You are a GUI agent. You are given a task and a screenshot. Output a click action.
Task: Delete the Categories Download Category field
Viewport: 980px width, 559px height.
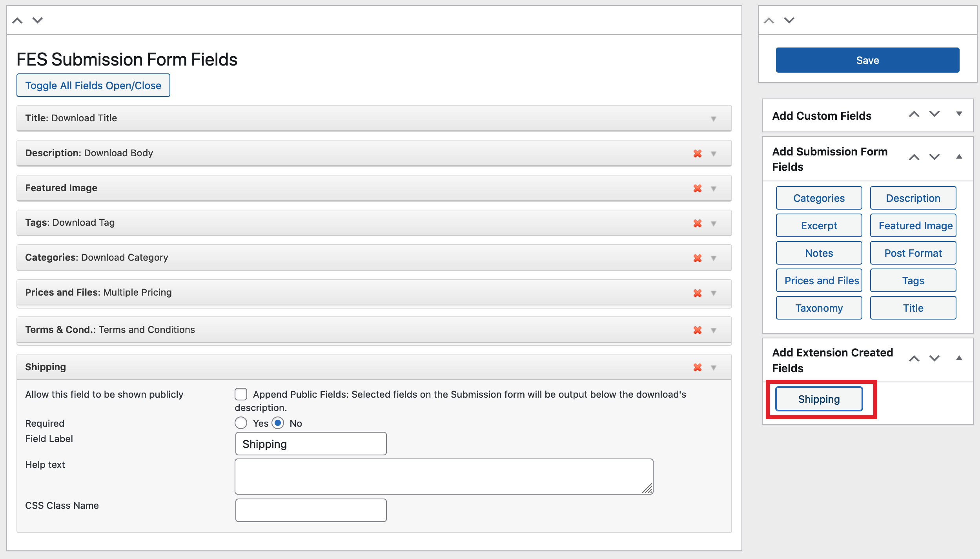(x=697, y=258)
